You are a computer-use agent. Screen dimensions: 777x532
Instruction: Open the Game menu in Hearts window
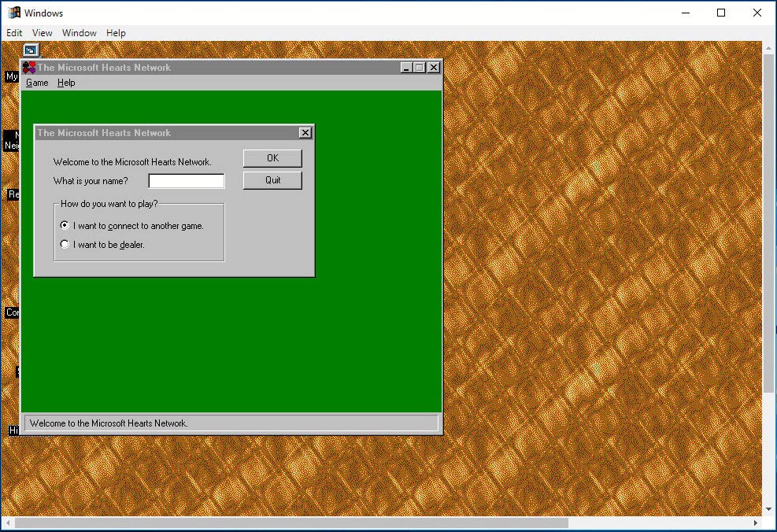pos(37,83)
